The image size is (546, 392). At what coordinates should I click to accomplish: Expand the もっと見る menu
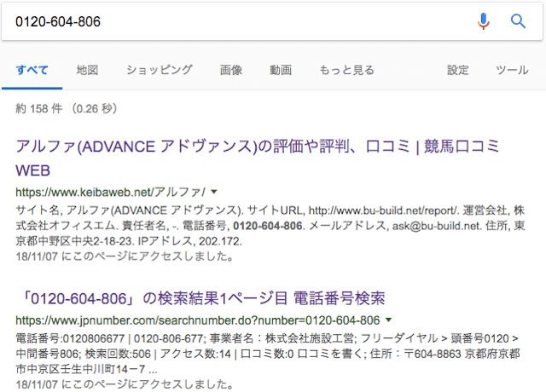pyautogui.click(x=347, y=70)
